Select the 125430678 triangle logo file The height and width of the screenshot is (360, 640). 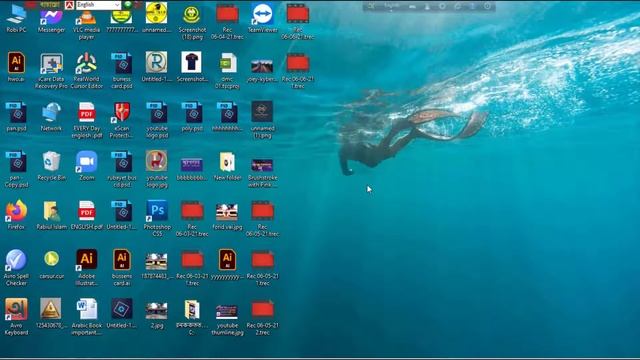click(x=51, y=313)
